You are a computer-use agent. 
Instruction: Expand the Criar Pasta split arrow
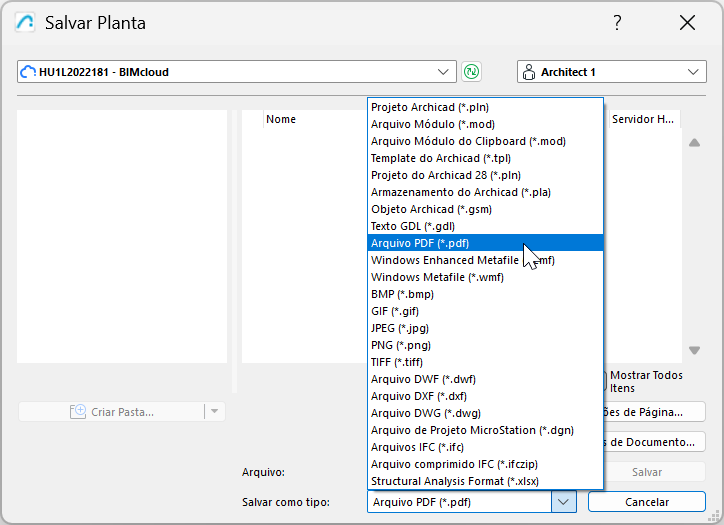(x=214, y=411)
